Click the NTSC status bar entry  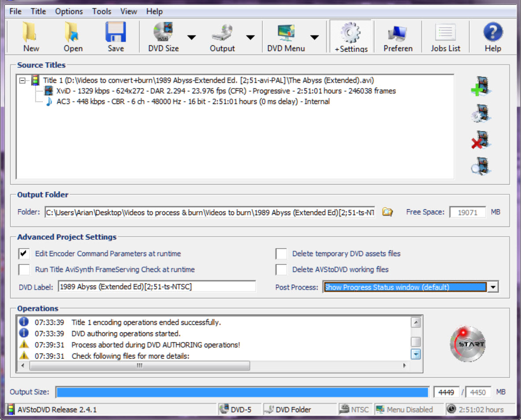(354, 409)
